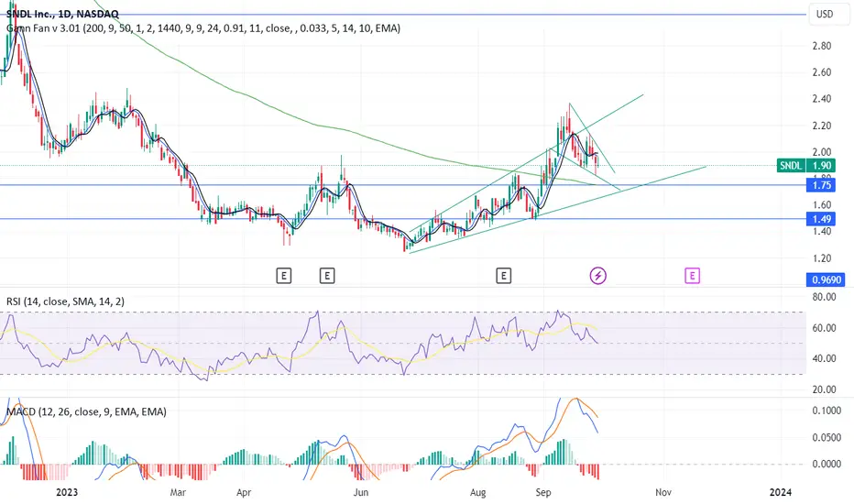Image resolution: width=854 pixels, height=504 pixels.
Task: Click the Mar label on time axis
Action: click(178, 493)
